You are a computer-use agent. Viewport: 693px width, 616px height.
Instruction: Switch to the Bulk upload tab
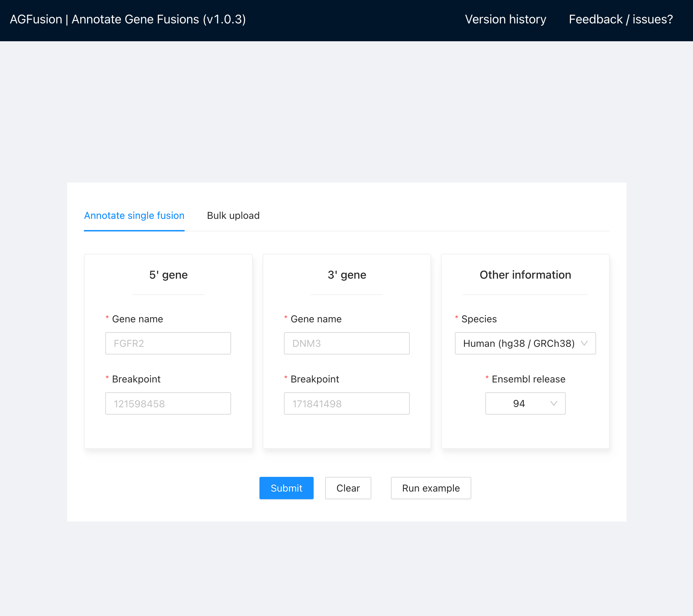[x=233, y=215]
